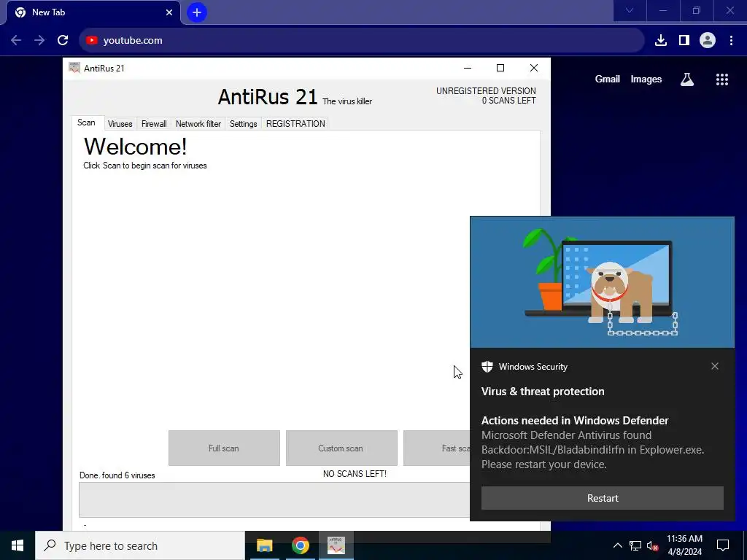Click the Full scan button
The height and width of the screenshot is (560, 747).
click(x=224, y=448)
